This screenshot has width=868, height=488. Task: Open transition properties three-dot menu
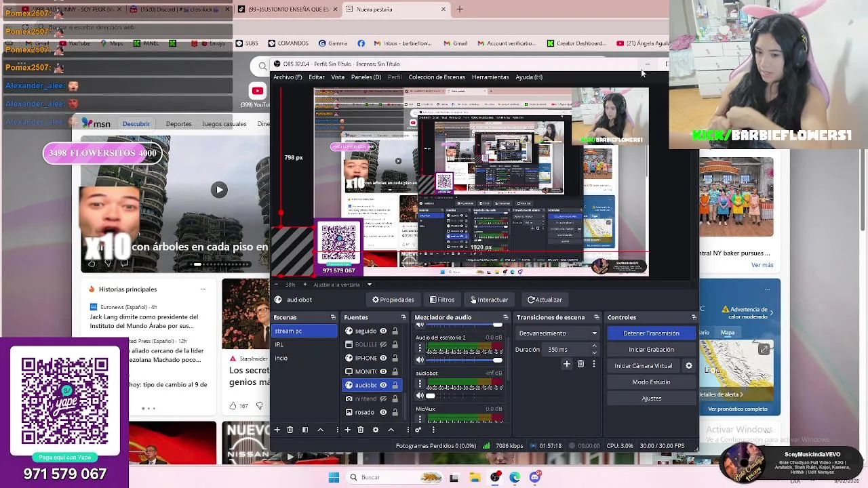[x=594, y=364]
